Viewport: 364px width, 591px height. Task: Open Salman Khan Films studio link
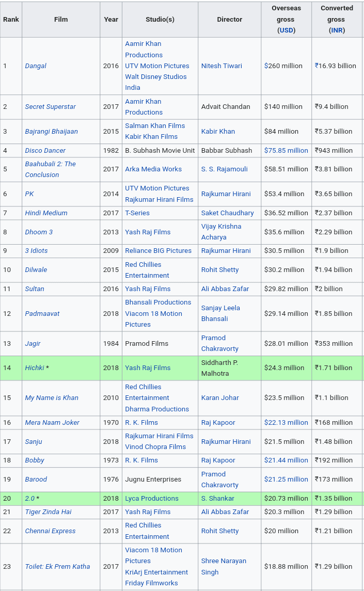155,126
